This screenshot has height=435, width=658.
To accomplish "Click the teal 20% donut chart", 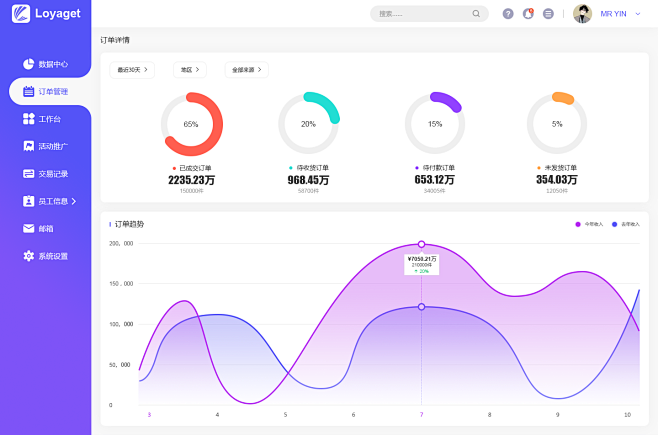I will click(308, 124).
